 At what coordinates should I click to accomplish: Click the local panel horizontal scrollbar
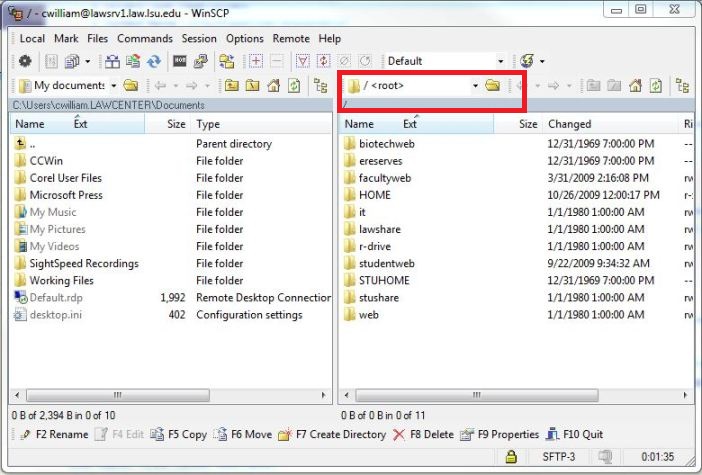(118, 395)
